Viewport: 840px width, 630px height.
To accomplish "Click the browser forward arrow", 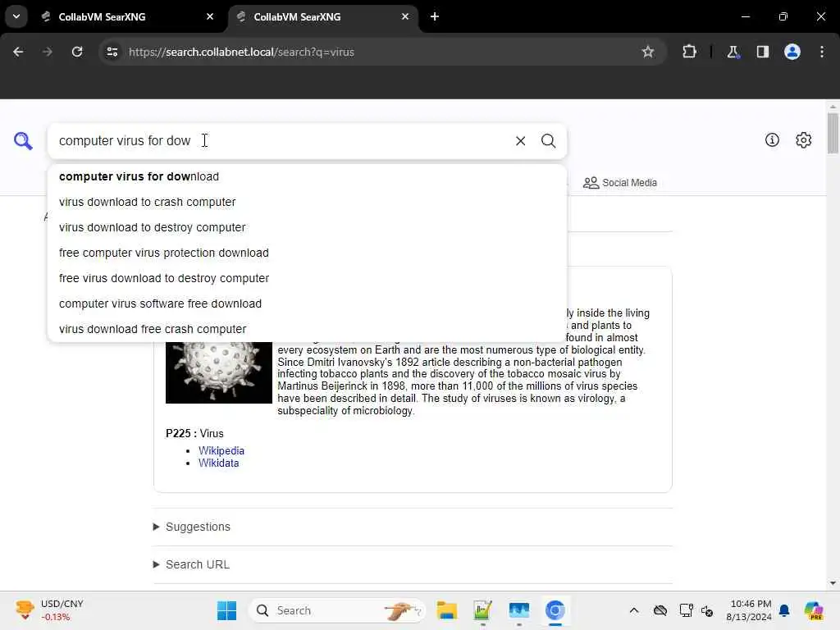I will click(x=47, y=52).
